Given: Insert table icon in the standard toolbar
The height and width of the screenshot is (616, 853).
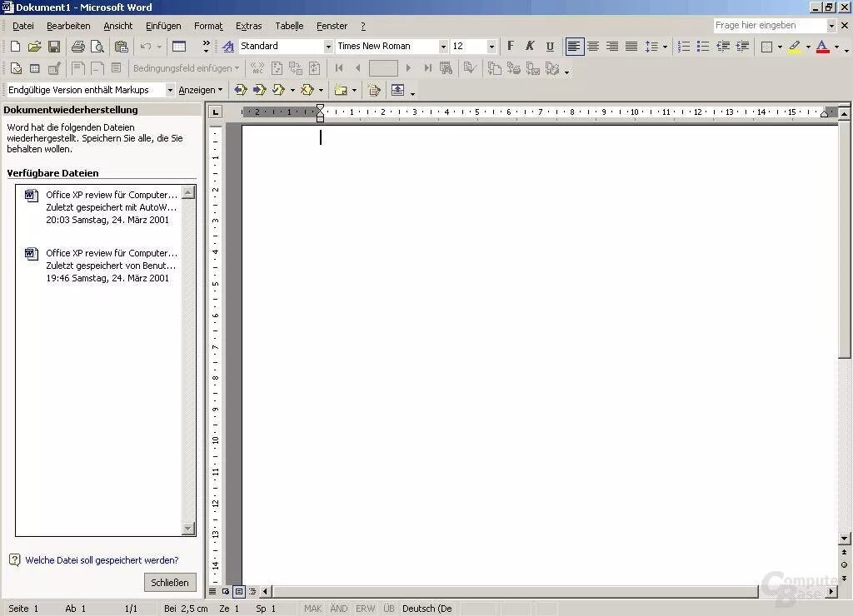Looking at the screenshot, I should [179, 47].
